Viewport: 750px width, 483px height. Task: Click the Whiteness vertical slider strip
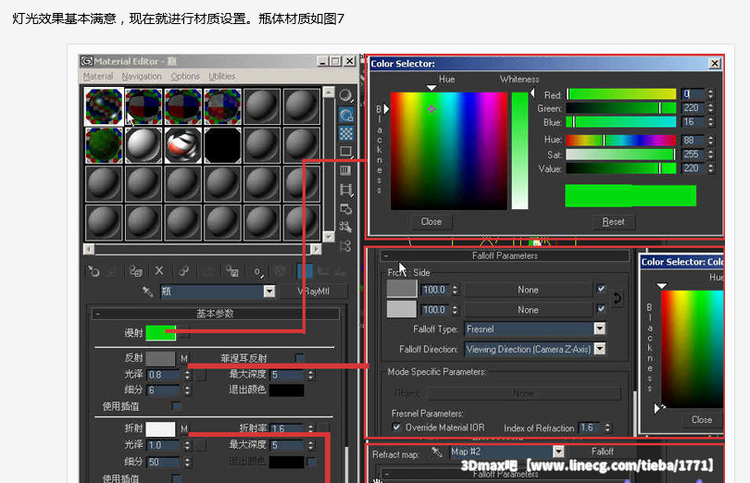pyautogui.click(x=520, y=151)
